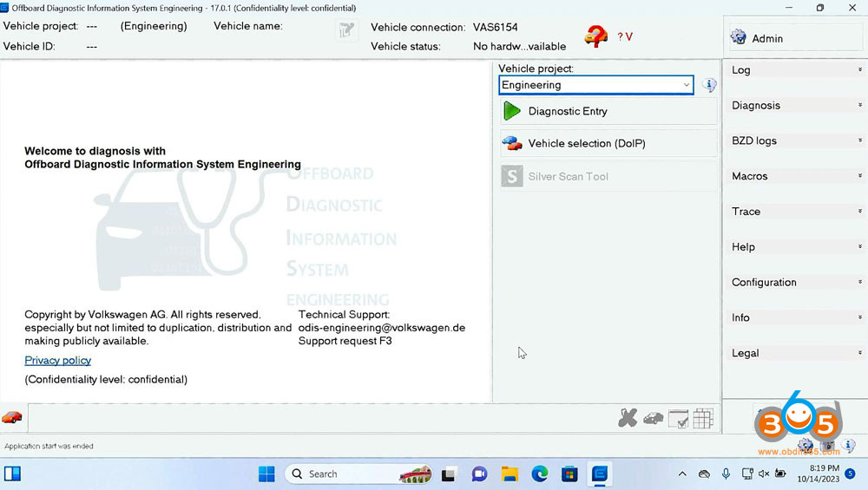Click the red car icon at bottom left
Image resolution: width=868 pixels, height=490 pixels.
12,417
